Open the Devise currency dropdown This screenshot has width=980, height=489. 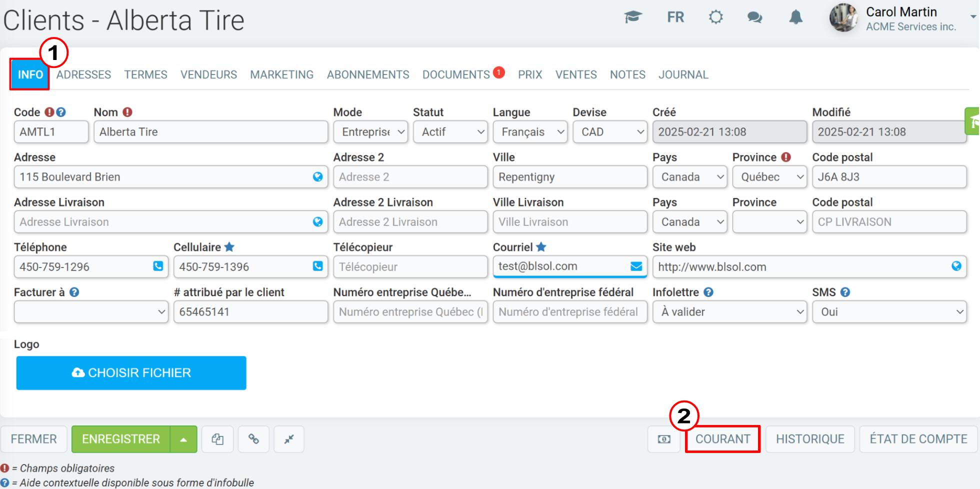tap(609, 132)
